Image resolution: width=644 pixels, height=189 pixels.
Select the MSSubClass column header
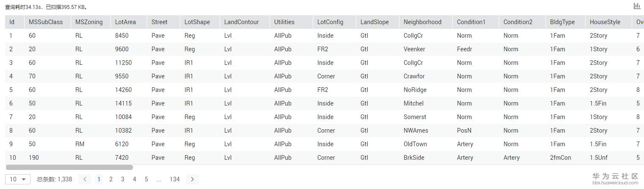(46, 22)
